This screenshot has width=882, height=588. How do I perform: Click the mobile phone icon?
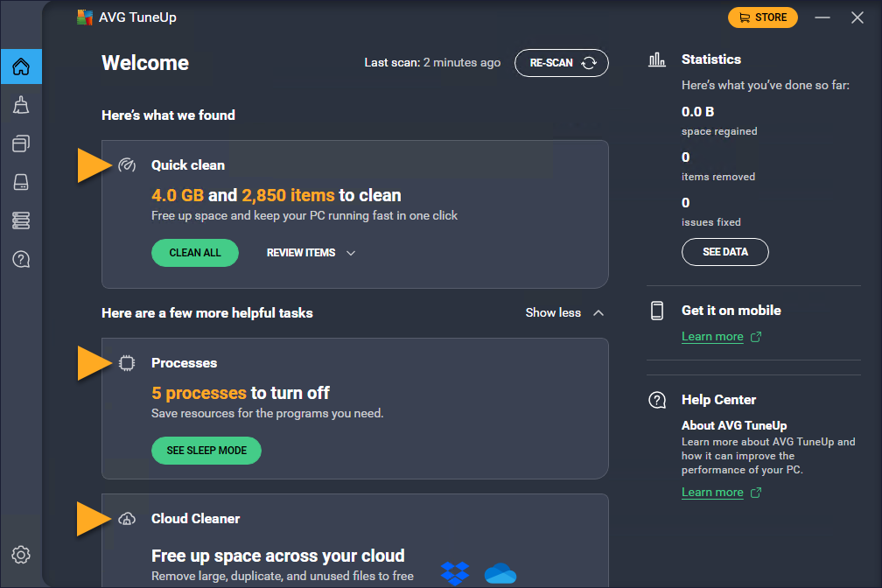pos(657,311)
